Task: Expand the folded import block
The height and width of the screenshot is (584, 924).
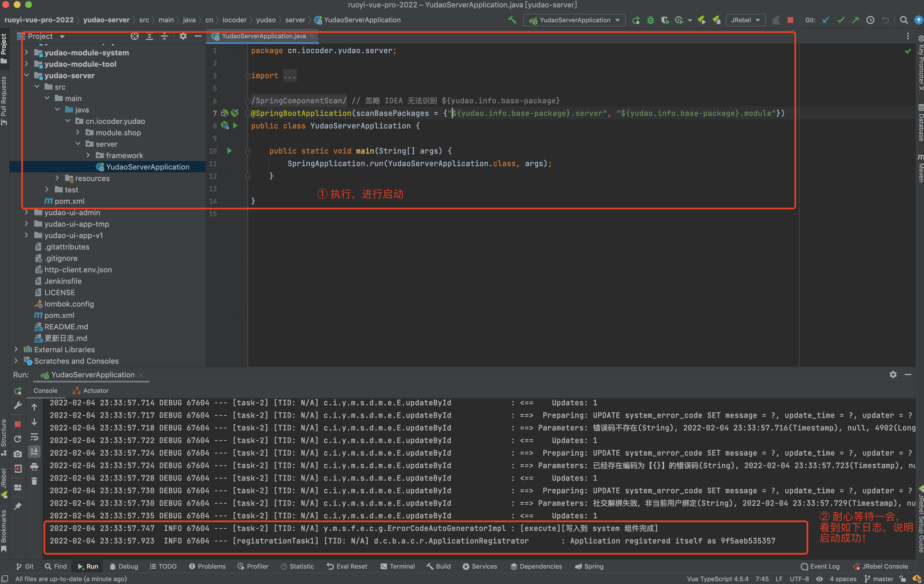Action: [247, 76]
